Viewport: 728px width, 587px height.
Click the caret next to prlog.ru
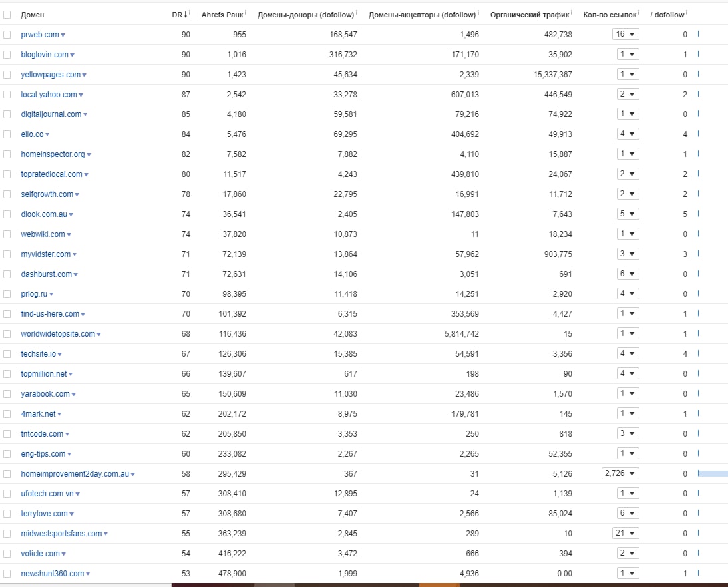[x=51, y=294]
